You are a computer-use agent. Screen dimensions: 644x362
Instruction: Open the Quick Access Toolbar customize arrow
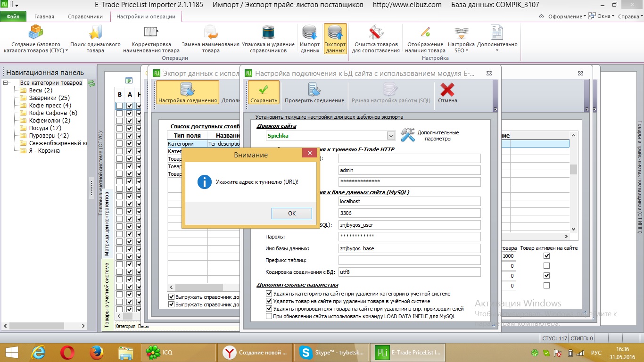[17, 5]
